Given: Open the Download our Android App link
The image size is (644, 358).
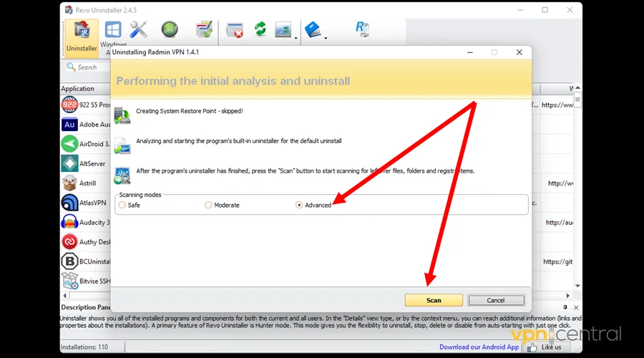Looking at the screenshot, I should [479, 347].
